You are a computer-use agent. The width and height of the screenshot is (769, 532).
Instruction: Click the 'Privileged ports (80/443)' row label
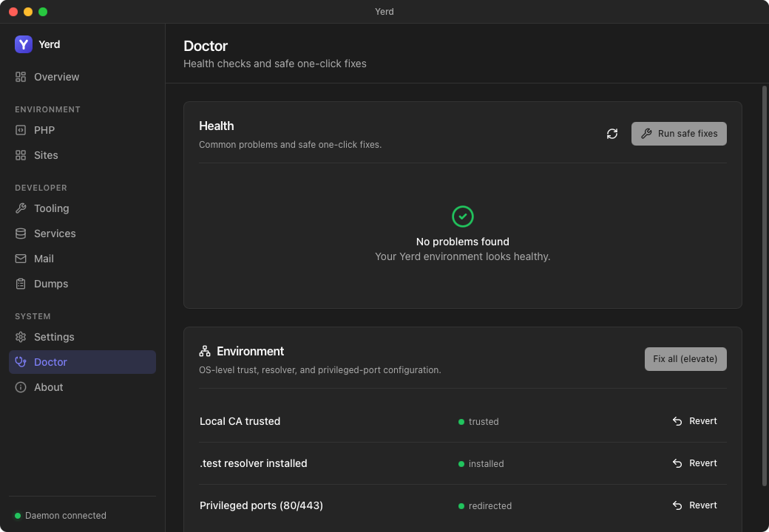[x=262, y=505]
